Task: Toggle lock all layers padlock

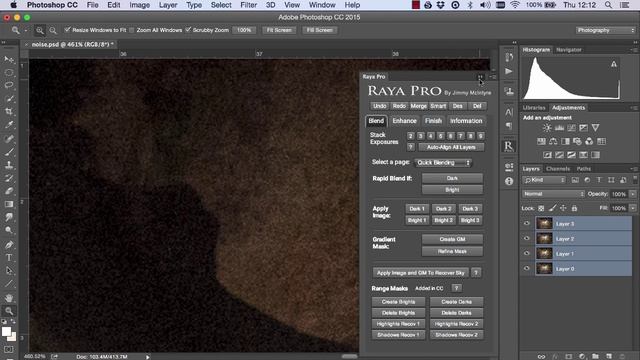Action: click(574, 208)
